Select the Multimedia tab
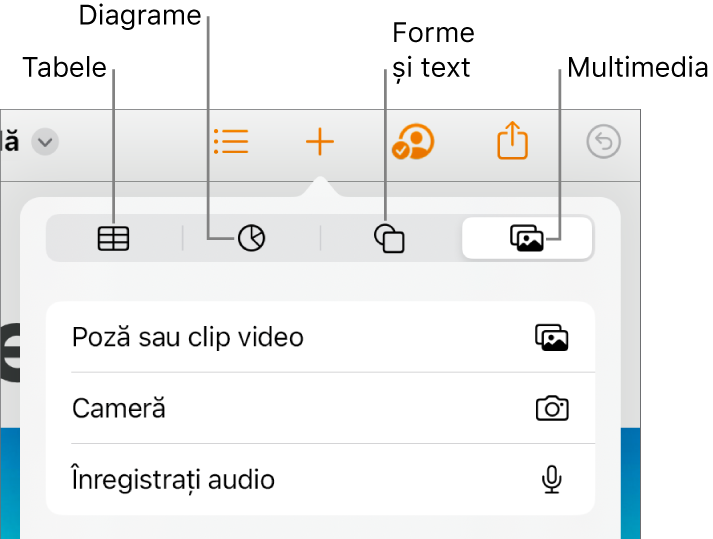 pyautogui.click(x=527, y=238)
